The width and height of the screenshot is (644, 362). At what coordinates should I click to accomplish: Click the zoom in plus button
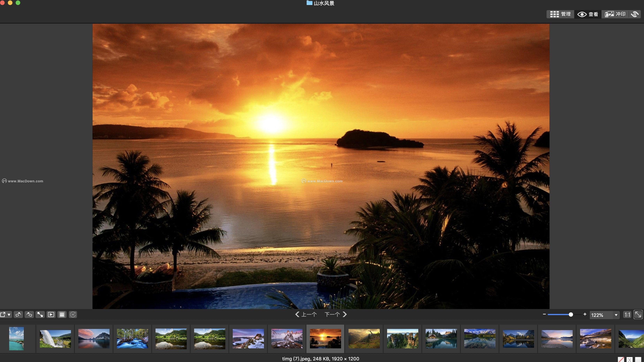(585, 314)
